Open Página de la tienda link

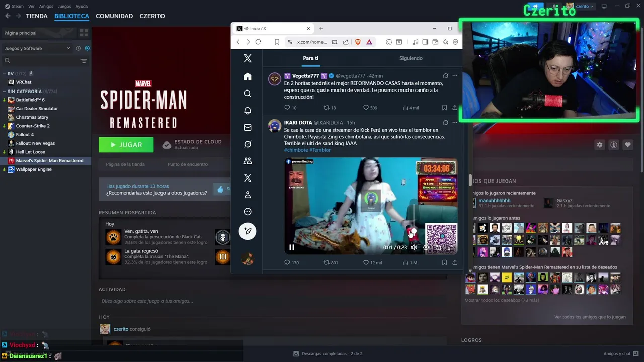click(x=125, y=164)
